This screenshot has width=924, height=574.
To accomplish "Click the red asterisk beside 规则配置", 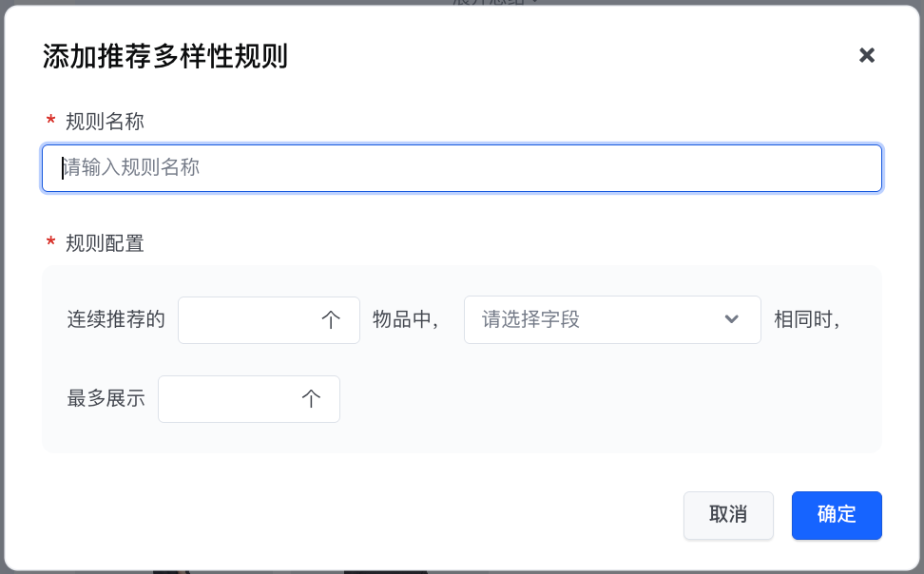I will point(50,243).
